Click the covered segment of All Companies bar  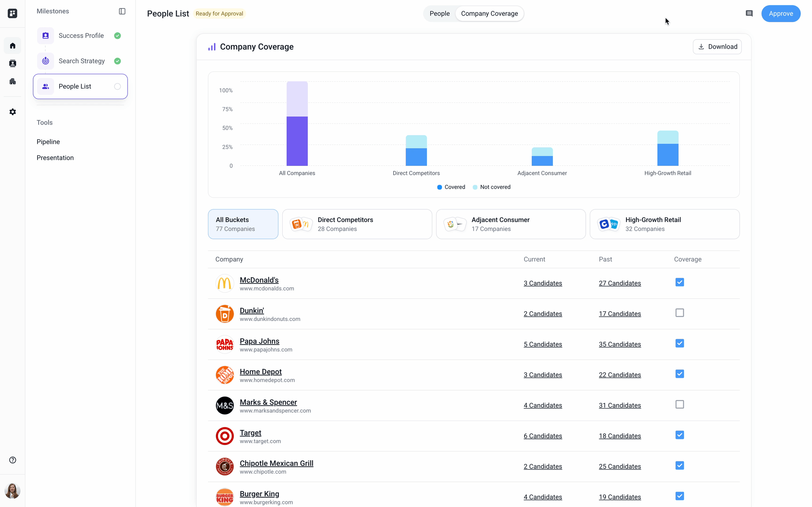click(297, 141)
